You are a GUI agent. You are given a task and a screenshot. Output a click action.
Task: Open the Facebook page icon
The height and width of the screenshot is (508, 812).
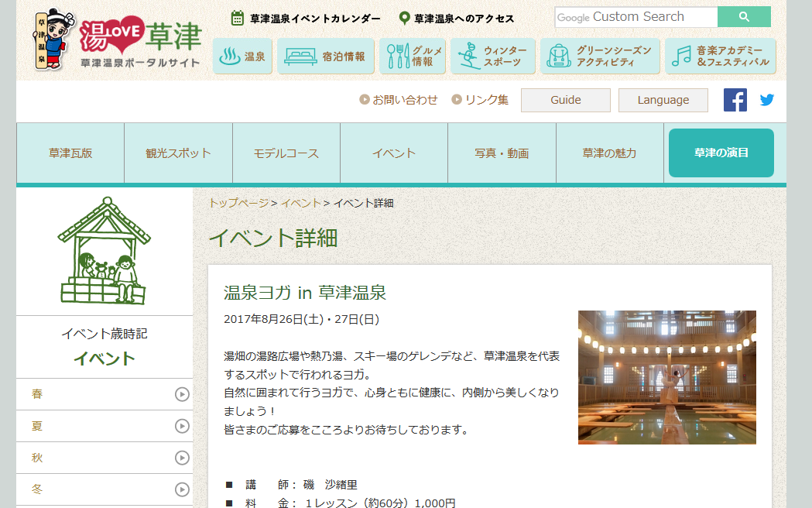[x=735, y=100]
